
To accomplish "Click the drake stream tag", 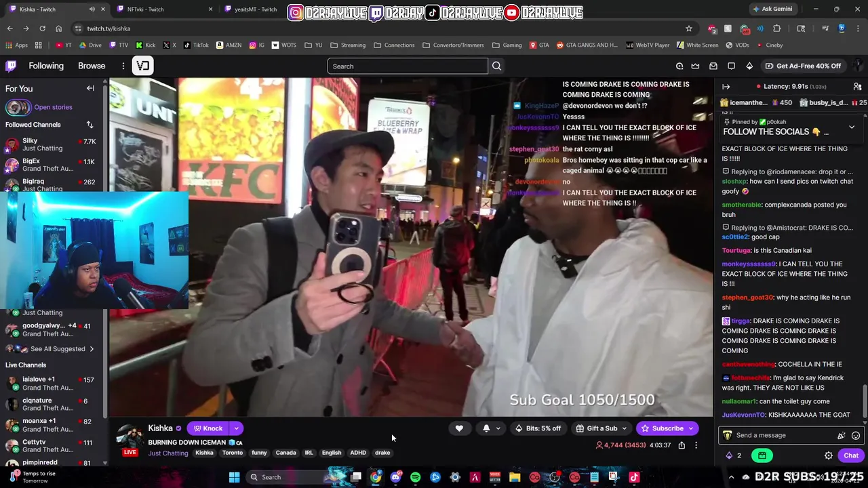I will [x=382, y=453].
